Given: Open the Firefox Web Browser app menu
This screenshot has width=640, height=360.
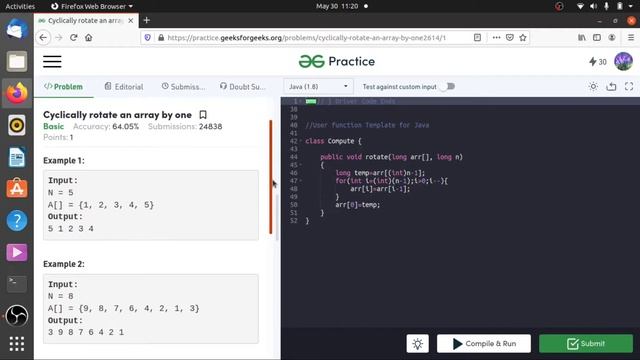Looking at the screenshot, I should [x=92, y=6].
